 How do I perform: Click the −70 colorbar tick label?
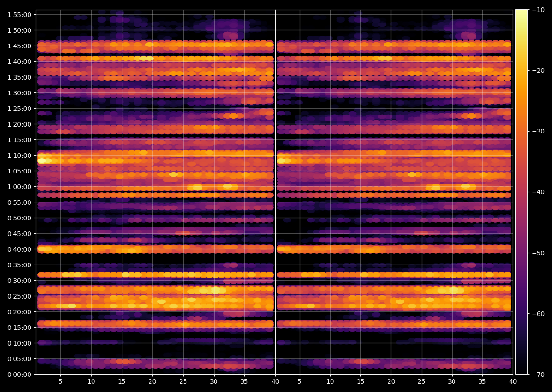538,375
